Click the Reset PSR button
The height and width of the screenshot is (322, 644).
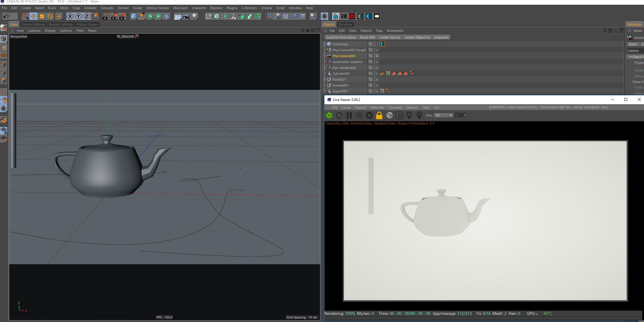click(367, 37)
